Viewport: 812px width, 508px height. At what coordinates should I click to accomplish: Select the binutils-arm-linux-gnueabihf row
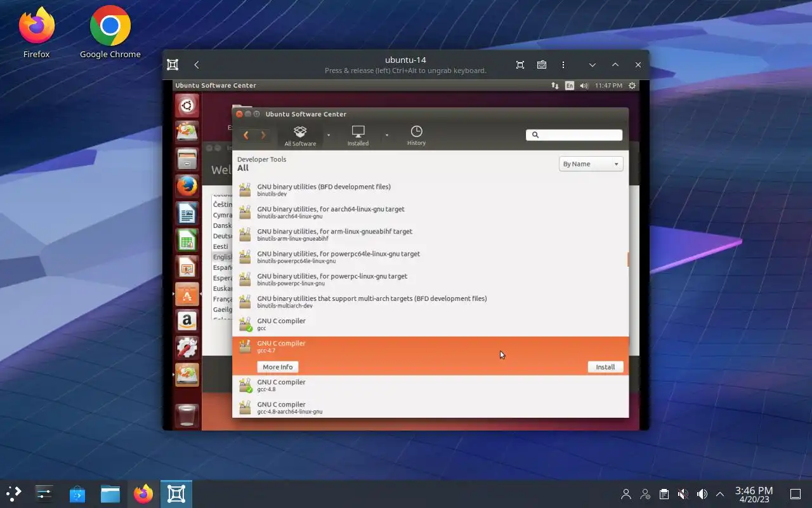[x=430, y=234]
